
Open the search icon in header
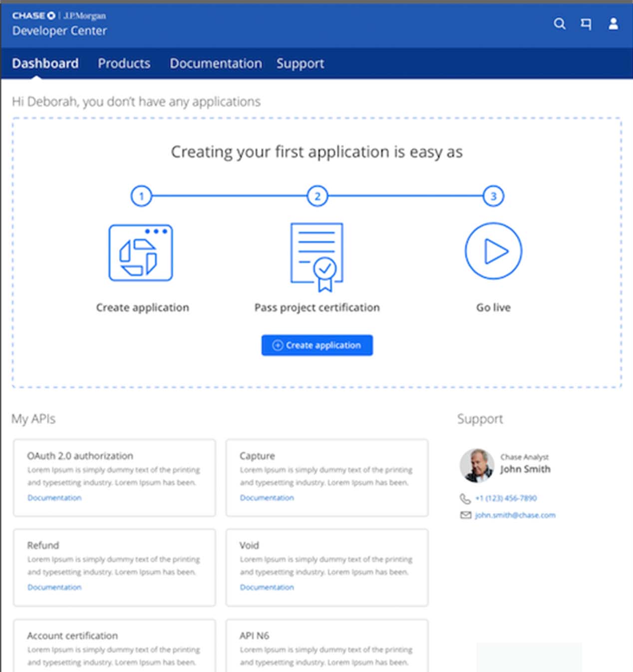click(560, 23)
